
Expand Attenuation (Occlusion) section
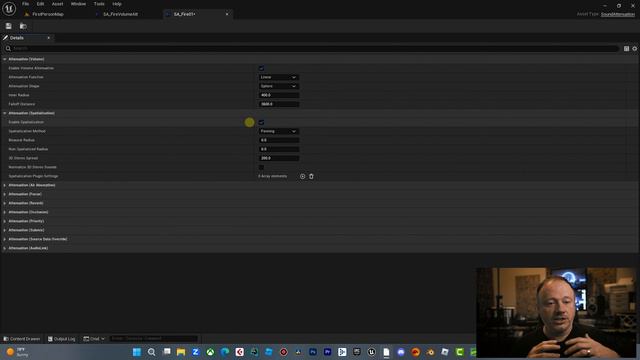[5, 212]
